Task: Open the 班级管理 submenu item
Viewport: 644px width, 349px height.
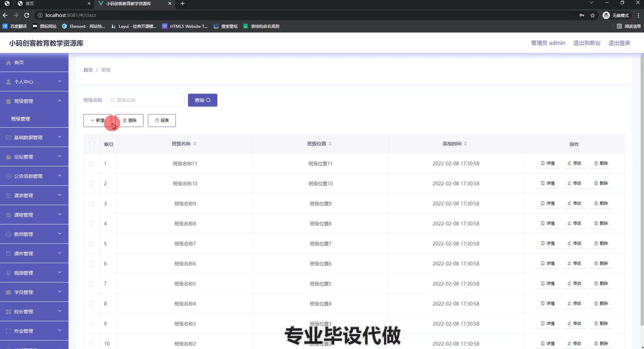Action: point(21,119)
